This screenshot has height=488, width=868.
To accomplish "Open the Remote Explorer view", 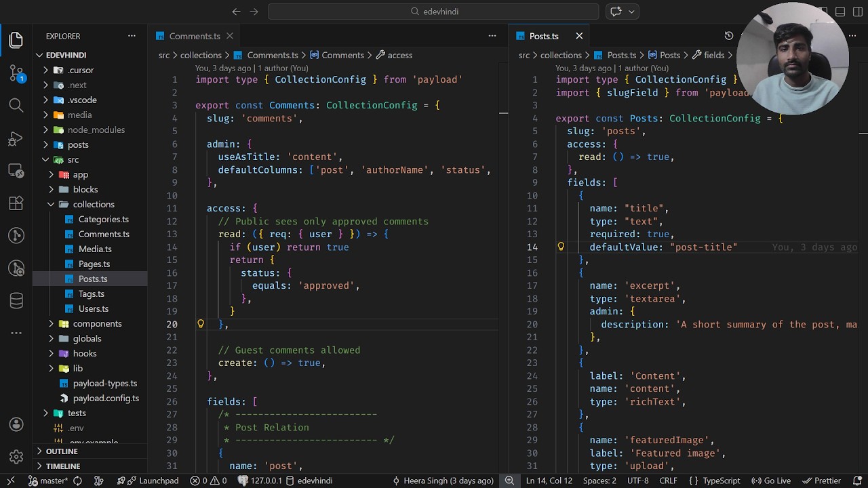I will click(16, 171).
